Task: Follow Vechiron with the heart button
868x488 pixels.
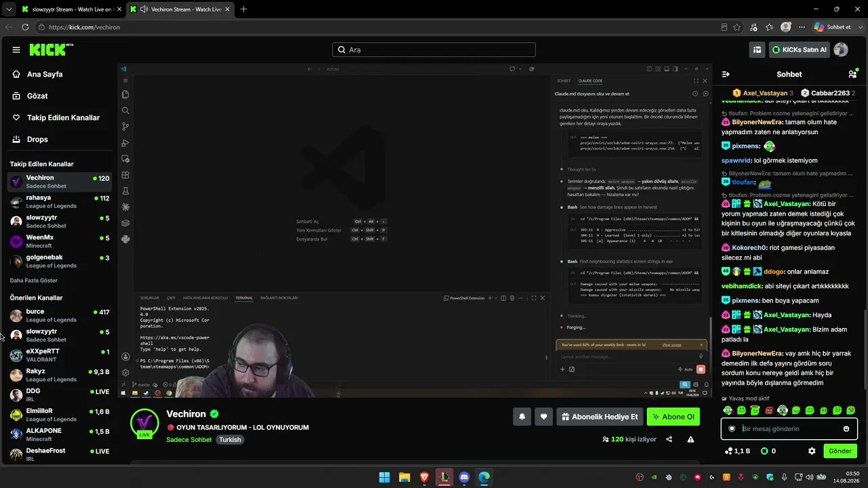Action: (543, 417)
